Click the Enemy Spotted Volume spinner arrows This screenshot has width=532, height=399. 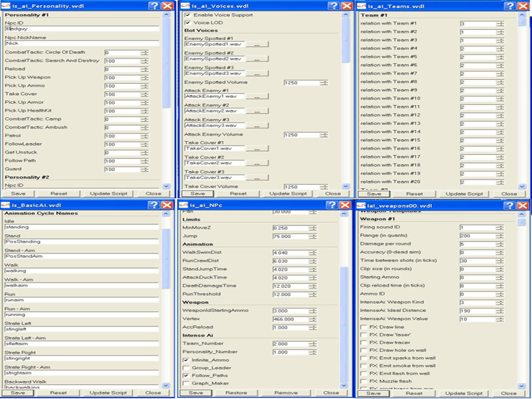(x=321, y=83)
